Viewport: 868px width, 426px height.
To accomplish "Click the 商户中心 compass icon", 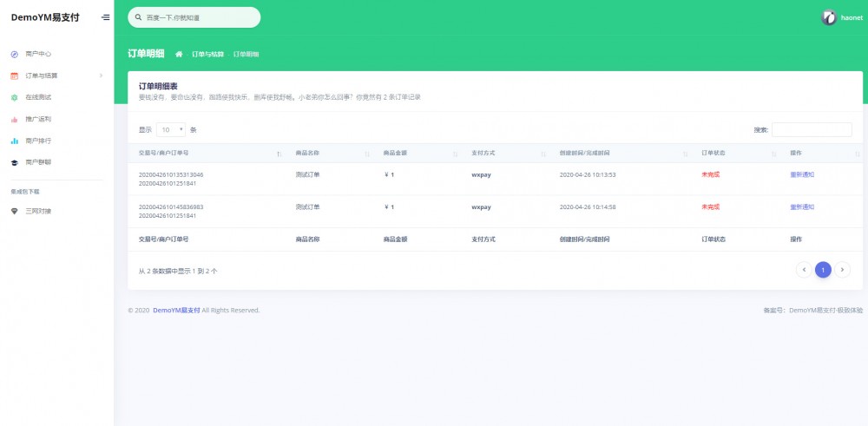I will click(14, 54).
